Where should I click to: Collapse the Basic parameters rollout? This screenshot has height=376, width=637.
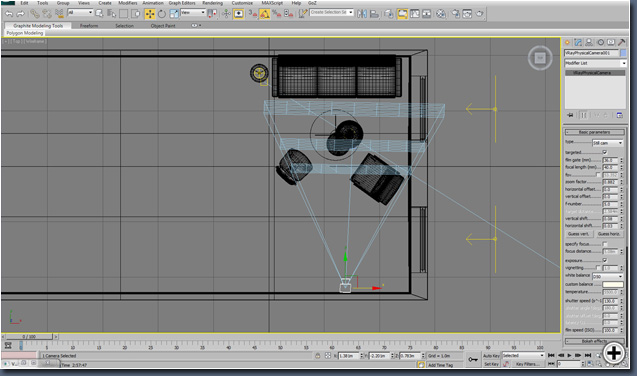(x=594, y=132)
